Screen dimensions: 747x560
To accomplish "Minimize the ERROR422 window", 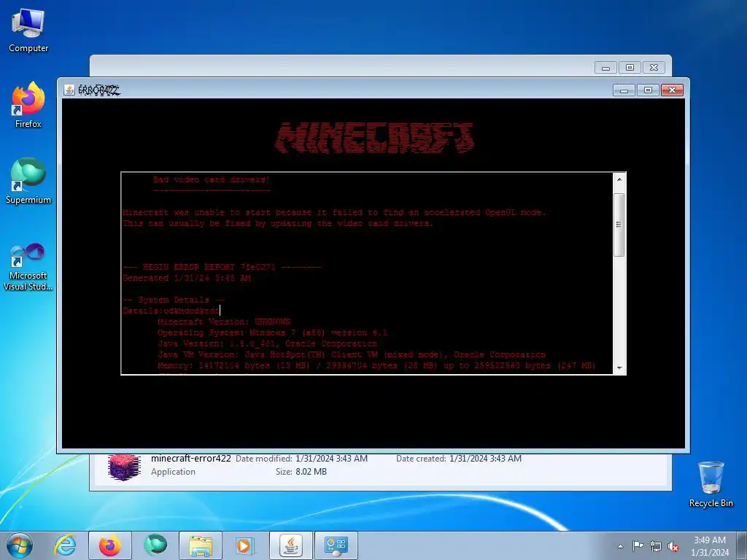I will click(x=624, y=90).
